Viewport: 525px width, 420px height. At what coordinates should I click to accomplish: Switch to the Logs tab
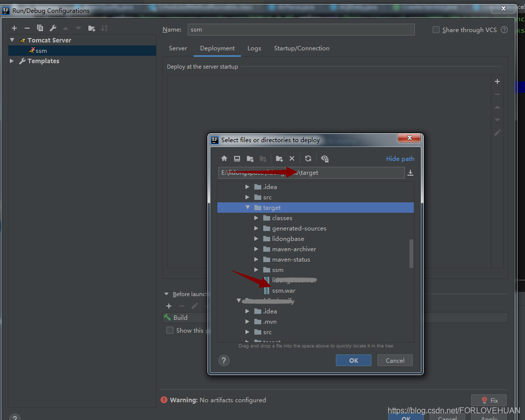254,48
